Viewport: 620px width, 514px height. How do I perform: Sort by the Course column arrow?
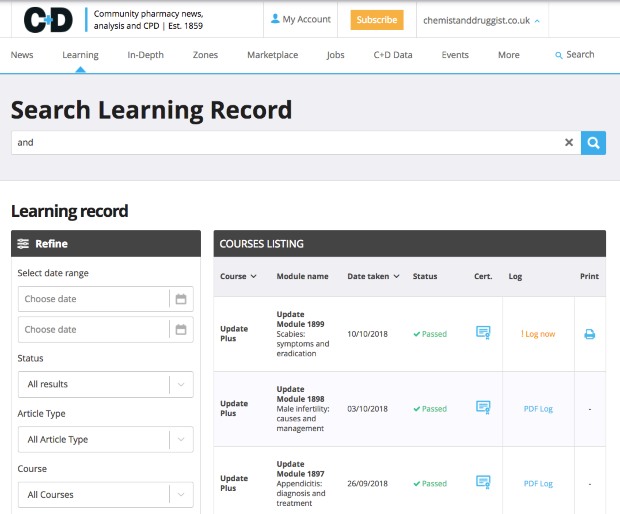click(253, 276)
